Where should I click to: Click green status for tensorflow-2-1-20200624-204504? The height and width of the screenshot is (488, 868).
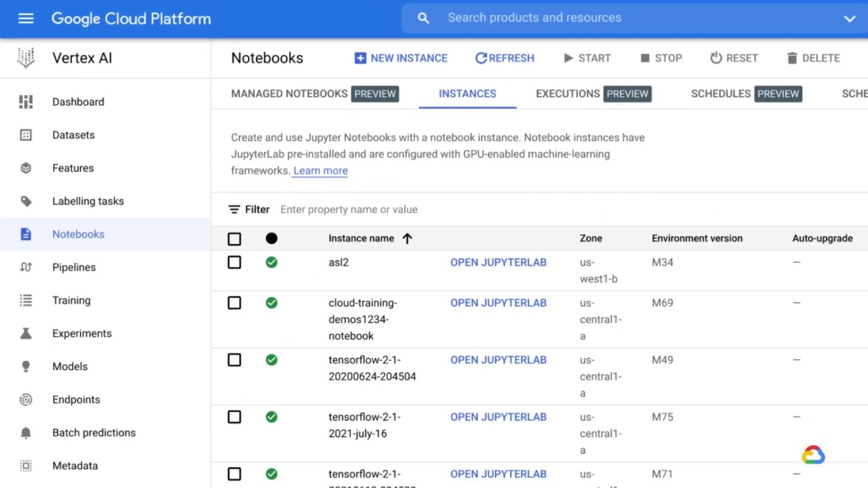point(271,360)
